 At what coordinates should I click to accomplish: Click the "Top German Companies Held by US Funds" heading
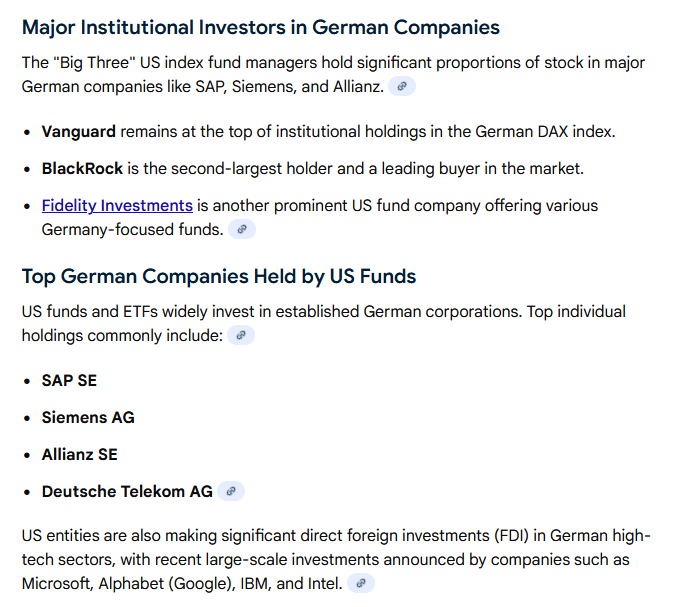[x=218, y=276]
